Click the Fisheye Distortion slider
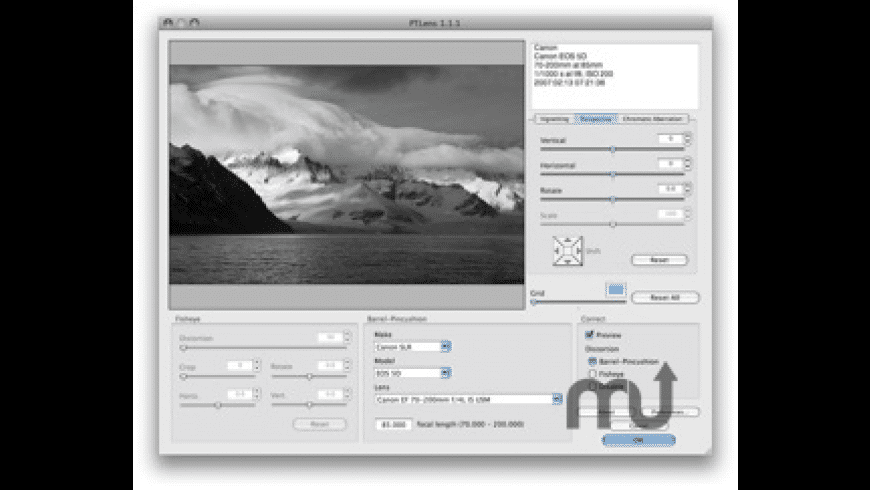 (263, 348)
